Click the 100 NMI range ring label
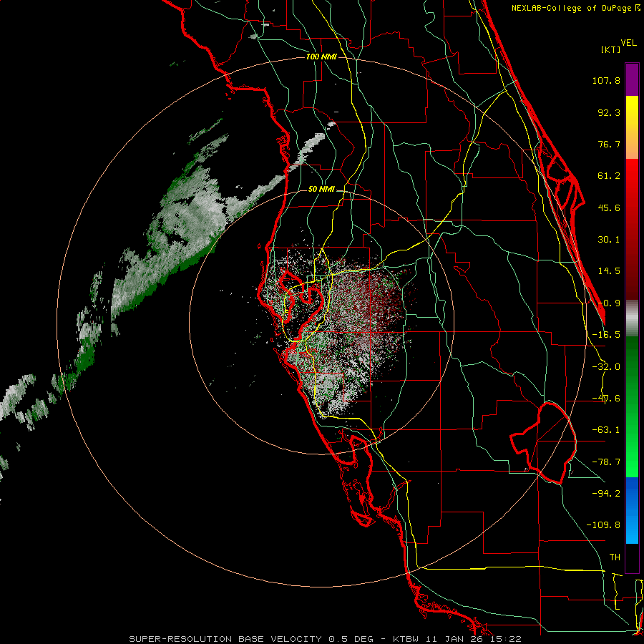The height and width of the screenshot is (644, 644). (321, 57)
